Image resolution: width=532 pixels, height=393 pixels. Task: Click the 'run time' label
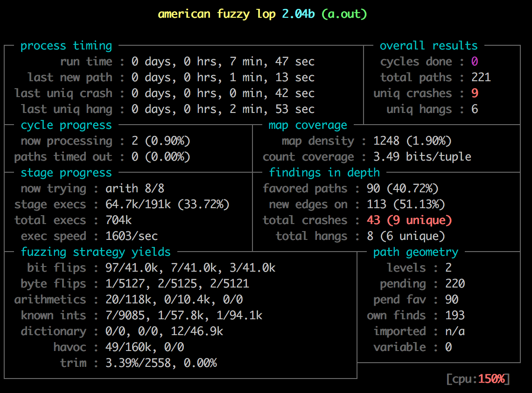[x=86, y=62]
